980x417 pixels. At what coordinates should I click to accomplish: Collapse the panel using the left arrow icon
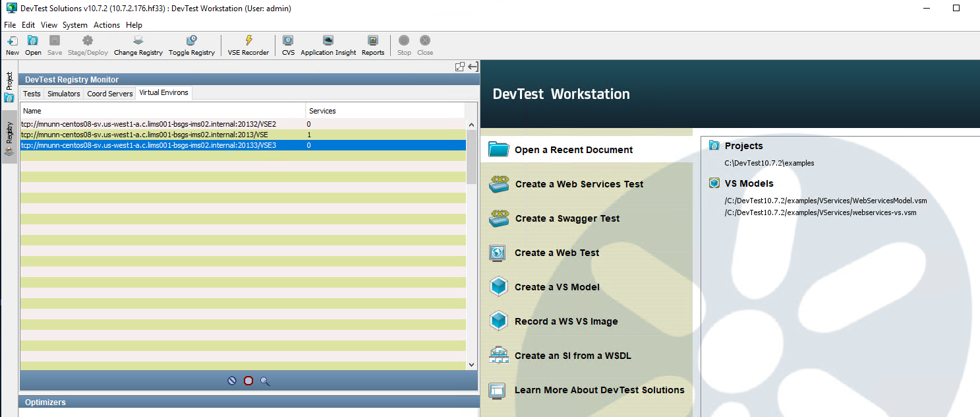tap(473, 67)
